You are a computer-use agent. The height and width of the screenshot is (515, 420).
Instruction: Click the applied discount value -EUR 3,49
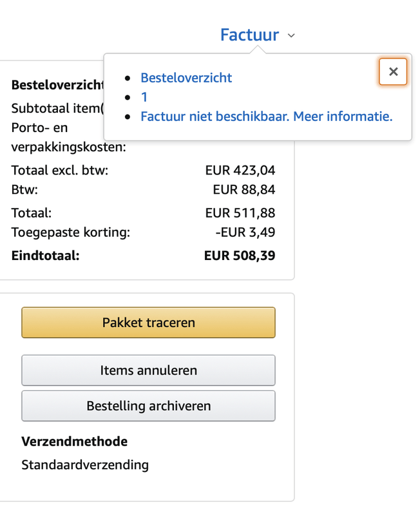click(x=245, y=232)
